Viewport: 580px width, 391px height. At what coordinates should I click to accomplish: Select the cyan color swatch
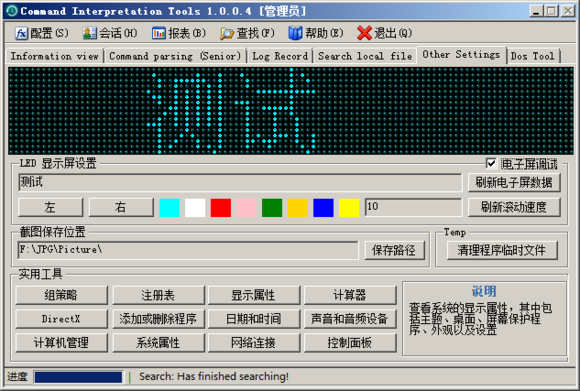169,208
